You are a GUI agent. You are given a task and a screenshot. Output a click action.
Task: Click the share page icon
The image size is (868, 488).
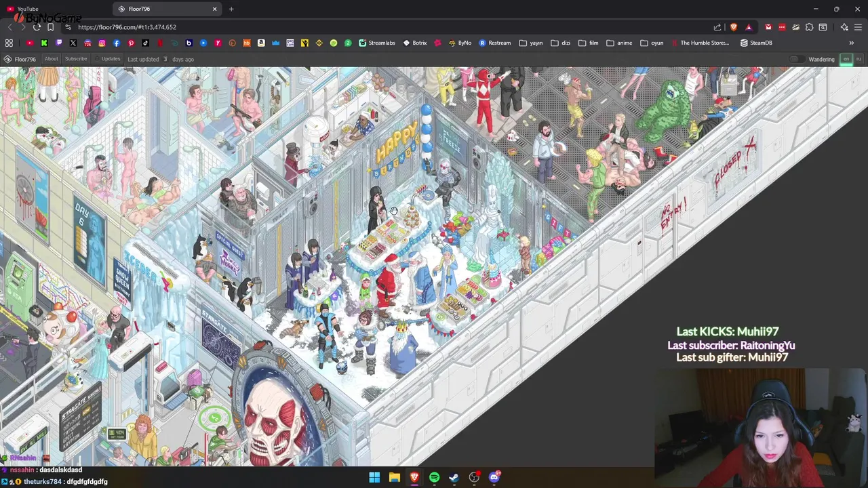717,27
